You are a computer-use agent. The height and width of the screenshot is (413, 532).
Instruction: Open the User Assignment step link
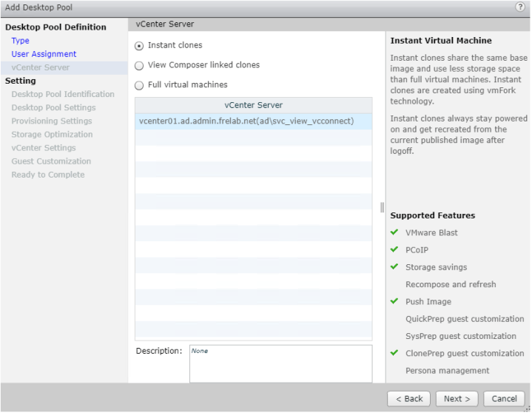[x=44, y=54]
